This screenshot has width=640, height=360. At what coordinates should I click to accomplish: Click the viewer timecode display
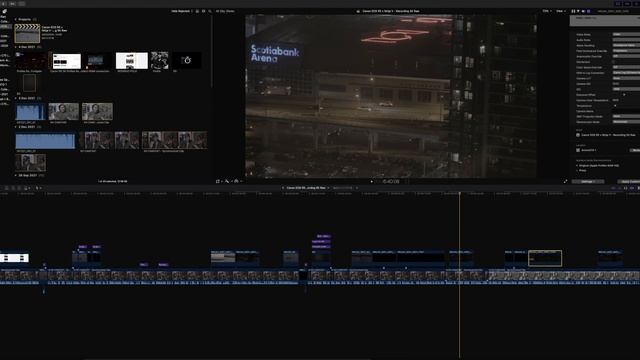point(391,181)
